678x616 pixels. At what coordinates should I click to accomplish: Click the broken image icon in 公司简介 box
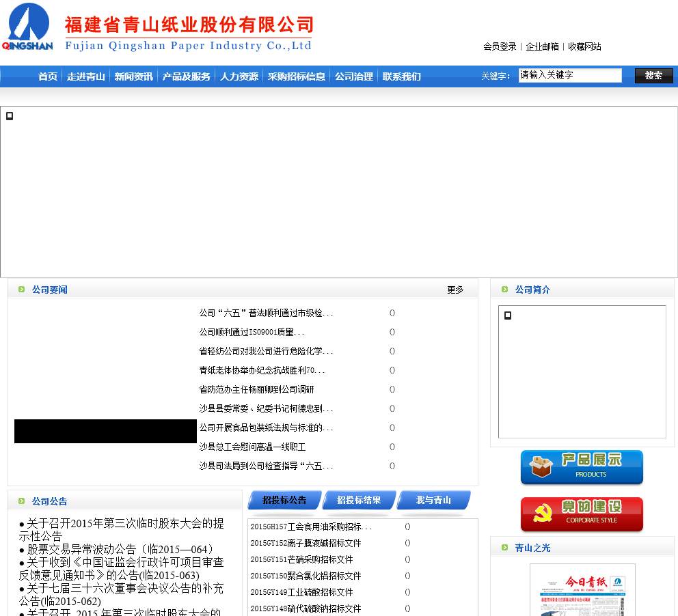(508, 316)
